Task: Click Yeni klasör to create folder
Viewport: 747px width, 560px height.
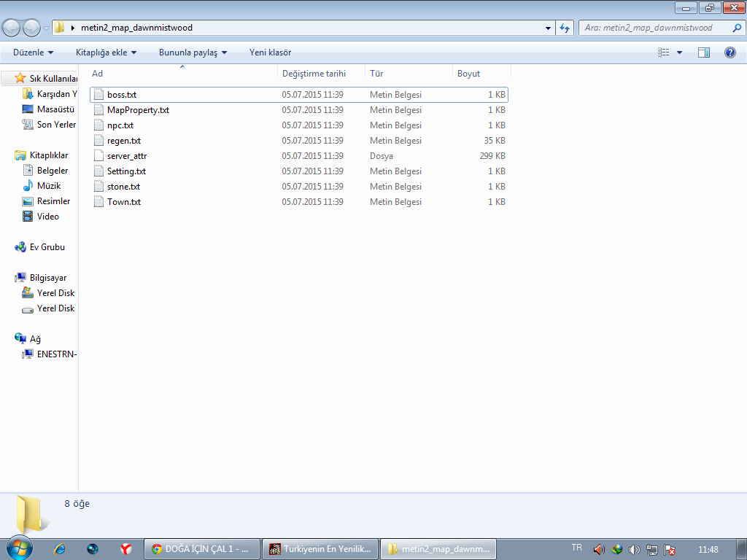Action: 270,52
